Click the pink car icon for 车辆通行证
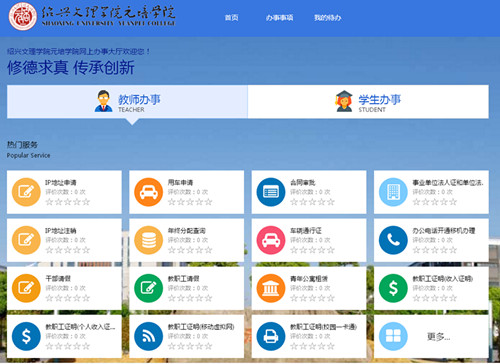The height and width of the screenshot is (364, 500). (271, 240)
